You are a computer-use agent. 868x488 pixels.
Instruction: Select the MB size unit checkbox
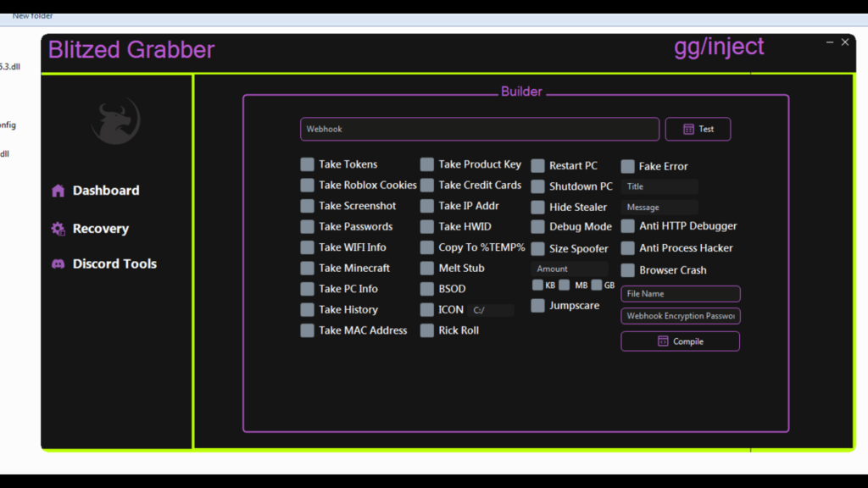(x=564, y=285)
